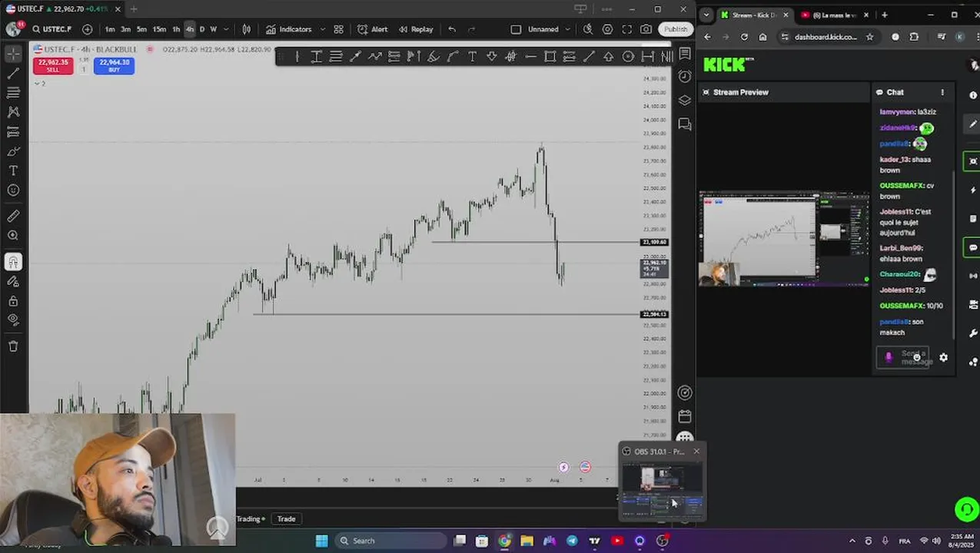
Task: Open the Fibonacci retracement tool group
Action: [13, 93]
